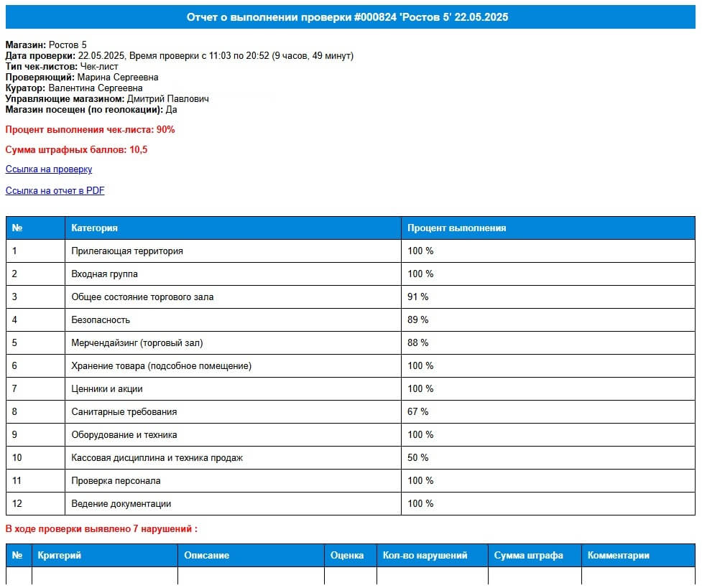This screenshot has height=588, width=702.
Task: Select 'Кассовая дисциплина и техника продаж' cell
Action: click(233, 458)
